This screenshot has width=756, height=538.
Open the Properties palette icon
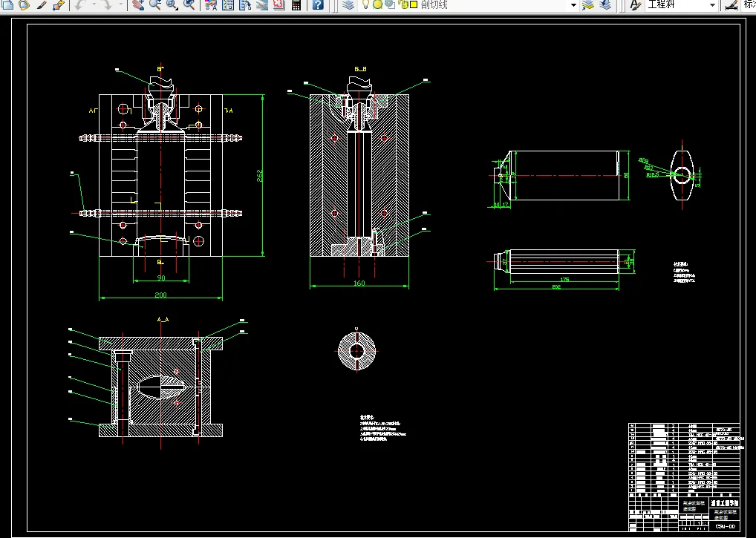(211, 4)
